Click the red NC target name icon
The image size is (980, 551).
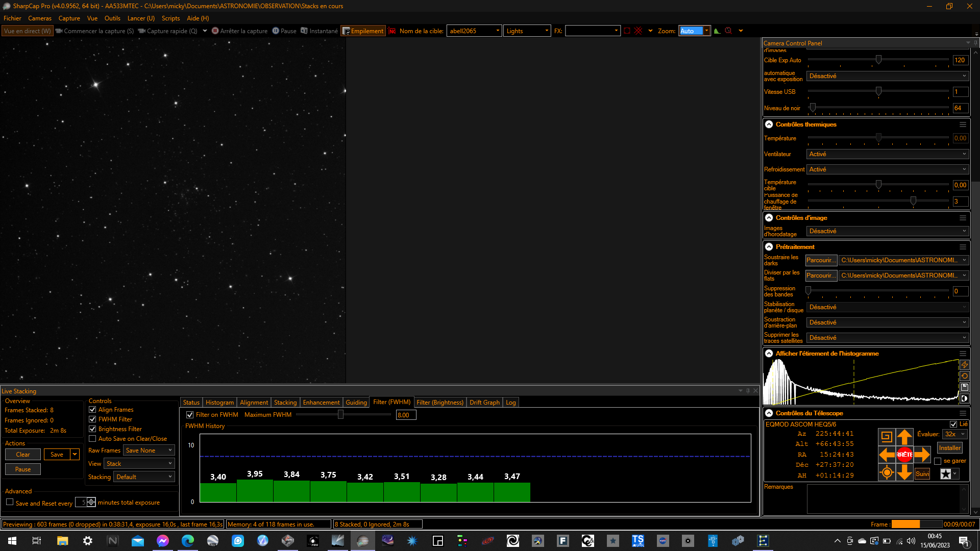pyautogui.click(x=392, y=31)
